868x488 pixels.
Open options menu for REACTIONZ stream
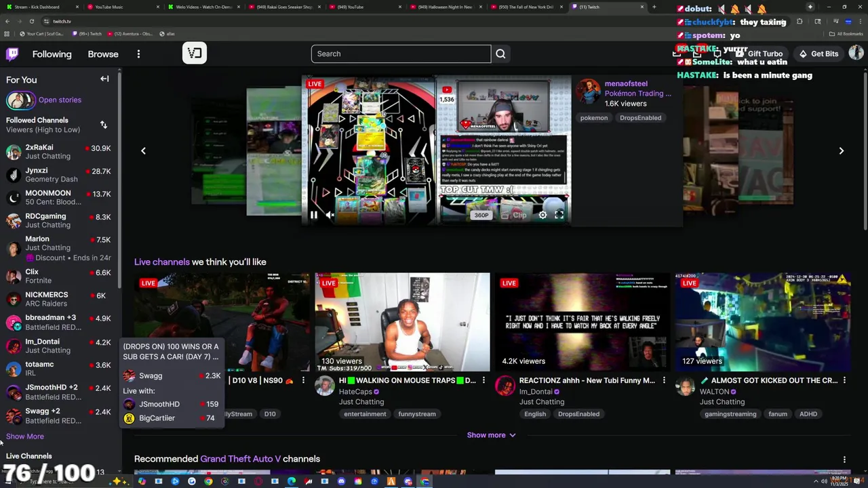click(664, 381)
